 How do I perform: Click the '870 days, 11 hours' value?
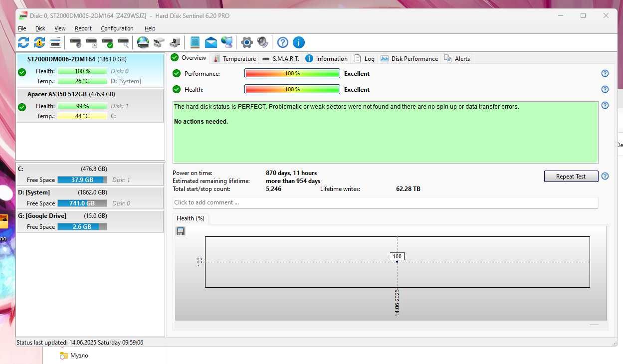point(291,173)
